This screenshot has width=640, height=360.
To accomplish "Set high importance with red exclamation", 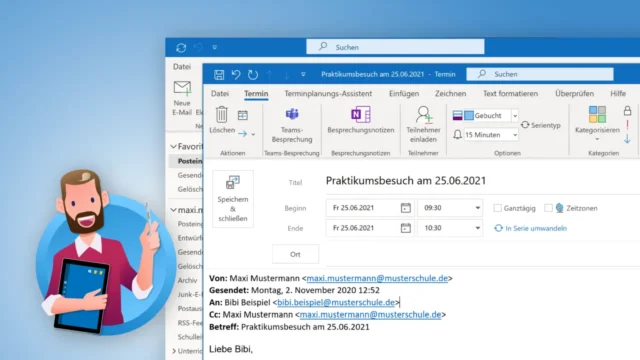I will coord(627,125).
